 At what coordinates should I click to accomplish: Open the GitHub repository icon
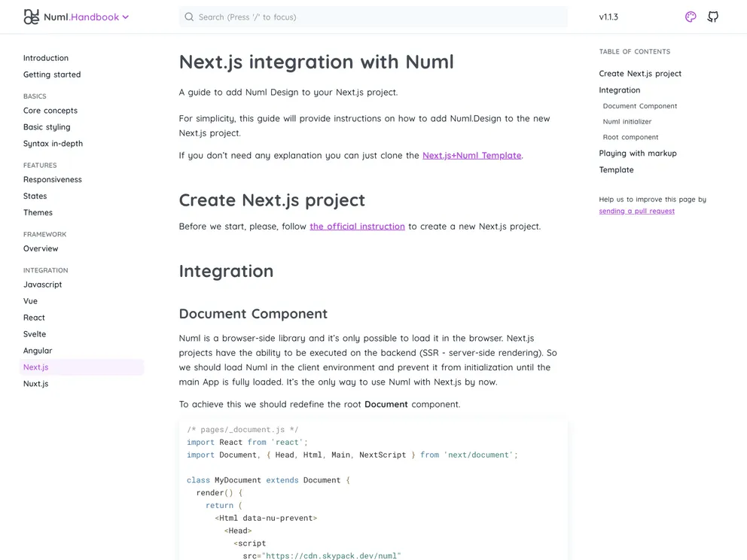point(712,17)
